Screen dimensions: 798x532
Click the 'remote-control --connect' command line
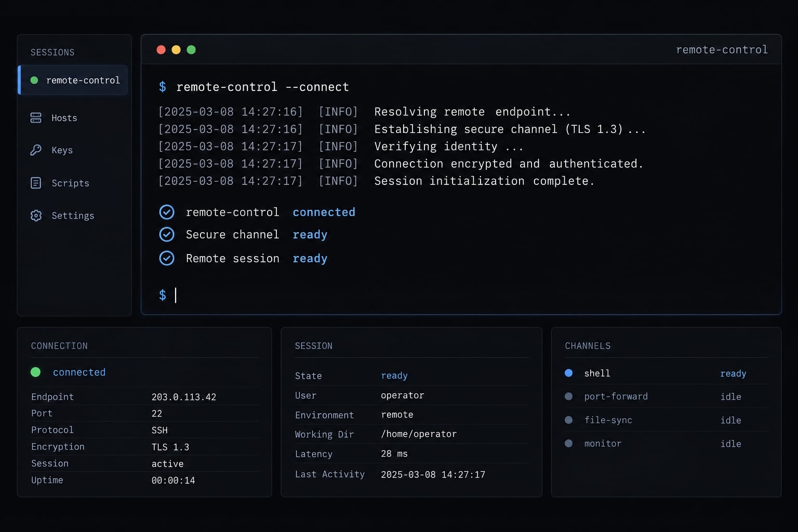(262, 87)
